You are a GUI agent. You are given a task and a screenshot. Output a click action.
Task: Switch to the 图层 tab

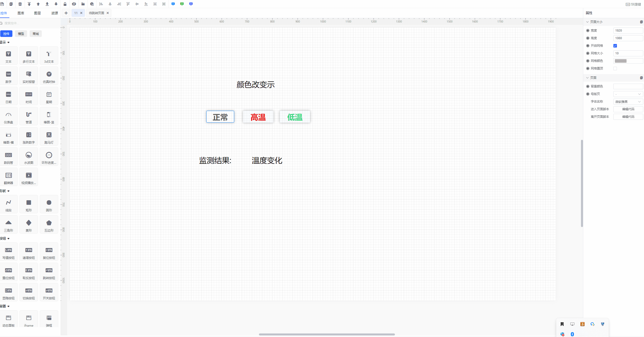pyautogui.click(x=37, y=13)
